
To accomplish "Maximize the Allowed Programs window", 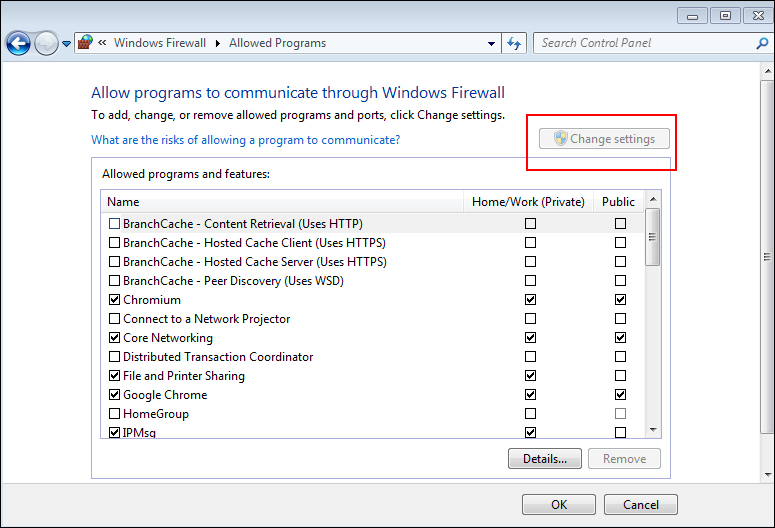I will pos(725,16).
